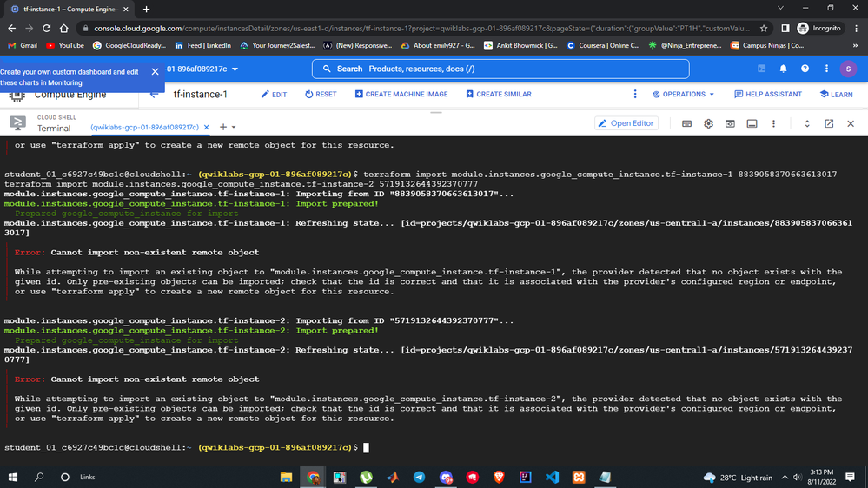Open Windows taskbar search

pyautogui.click(x=39, y=477)
